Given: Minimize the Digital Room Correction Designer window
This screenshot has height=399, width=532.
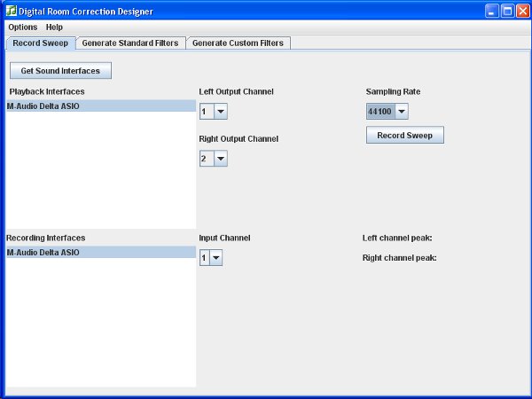Looking at the screenshot, I should 492,12.
